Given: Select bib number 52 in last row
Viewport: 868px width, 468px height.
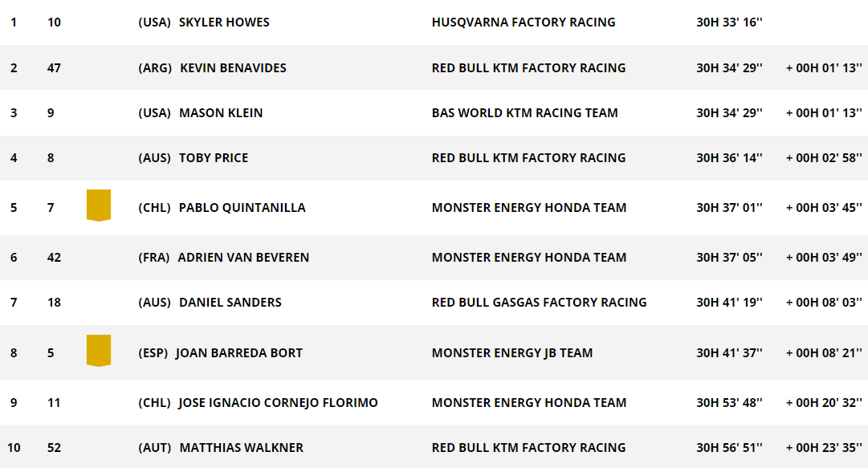Looking at the screenshot, I should (x=54, y=448).
